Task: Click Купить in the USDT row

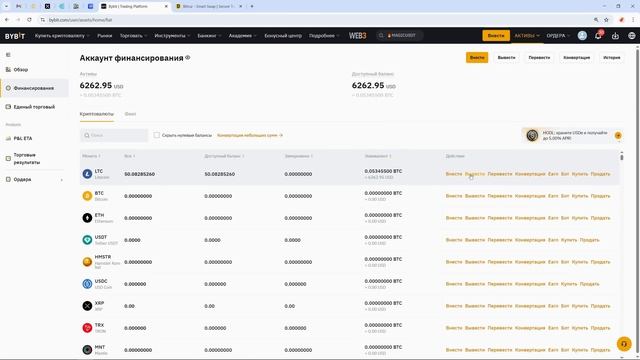Action: 569,240
